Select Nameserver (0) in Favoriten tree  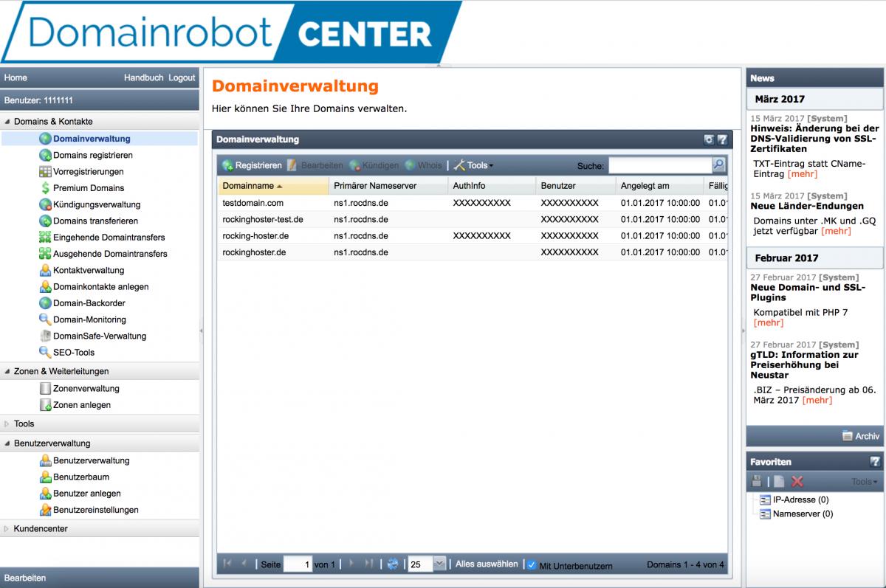pyautogui.click(x=803, y=514)
